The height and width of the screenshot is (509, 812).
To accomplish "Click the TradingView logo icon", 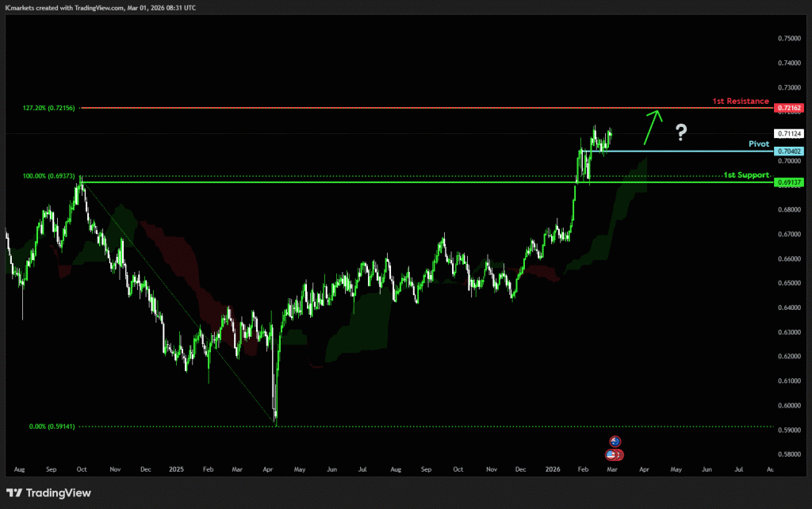I will click(13, 493).
